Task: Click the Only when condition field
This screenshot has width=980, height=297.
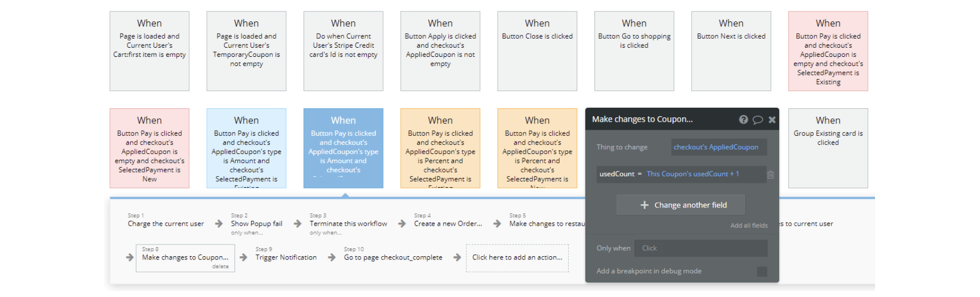Action: coord(700,248)
